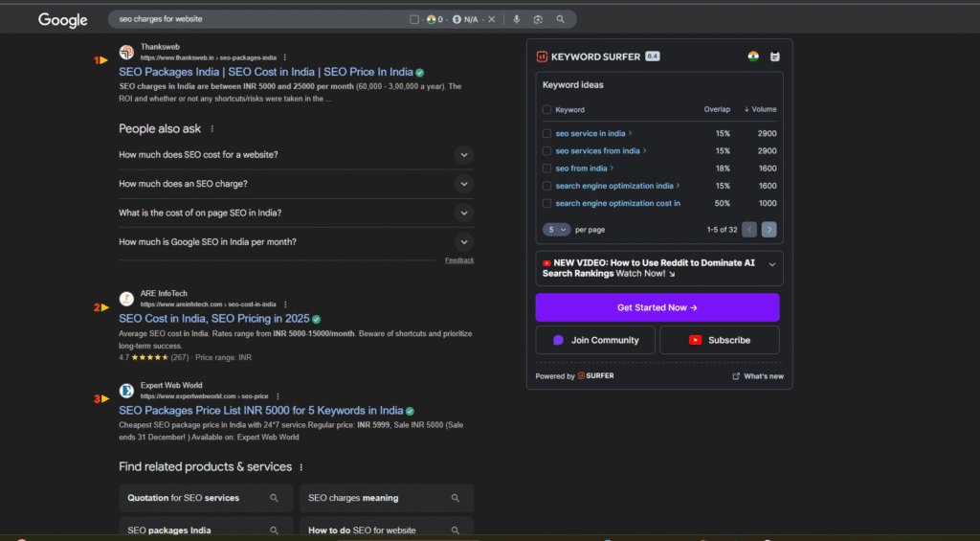Open the What's new link

(x=758, y=376)
